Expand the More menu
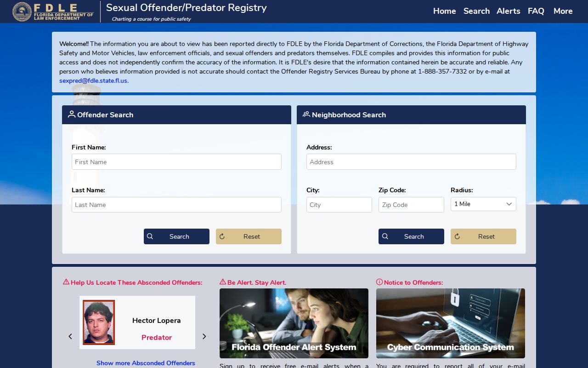Image resolution: width=588 pixels, height=368 pixels. tap(563, 11)
